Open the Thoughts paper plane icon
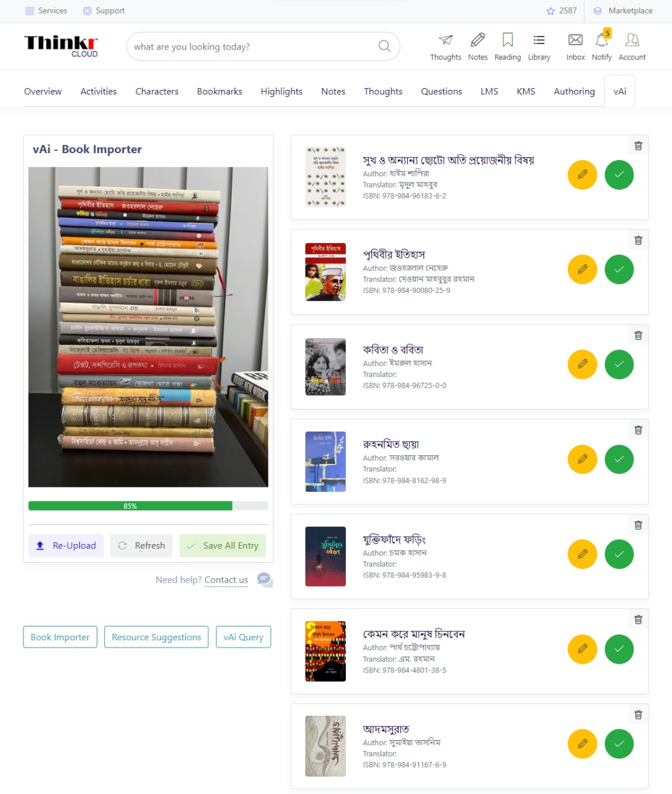The width and height of the screenshot is (672, 794). pyautogui.click(x=446, y=40)
